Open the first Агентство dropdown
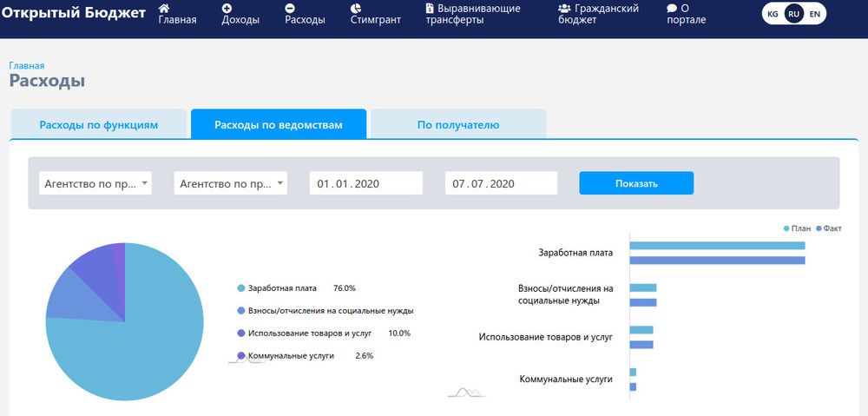This screenshot has width=868, height=416. [x=95, y=183]
